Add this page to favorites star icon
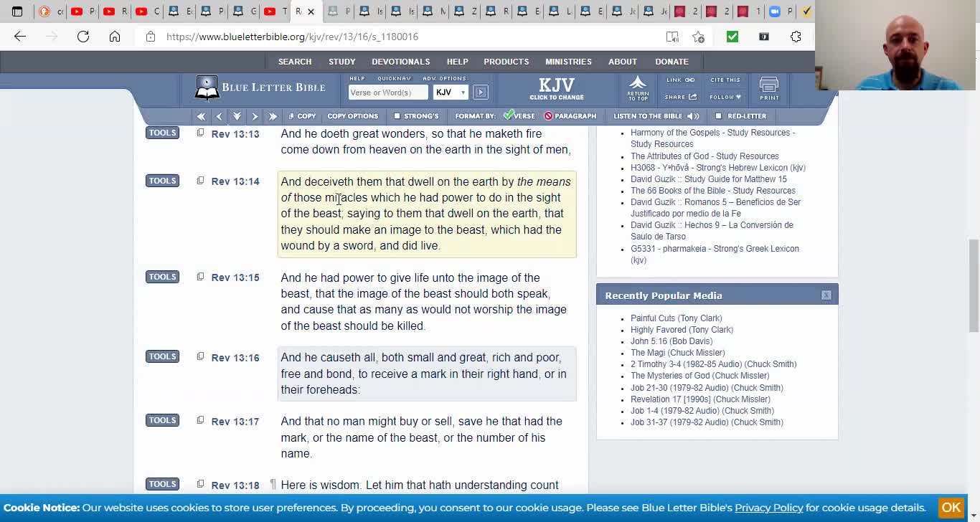The height and width of the screenshot is (522, 980). [x=698, y=37]
